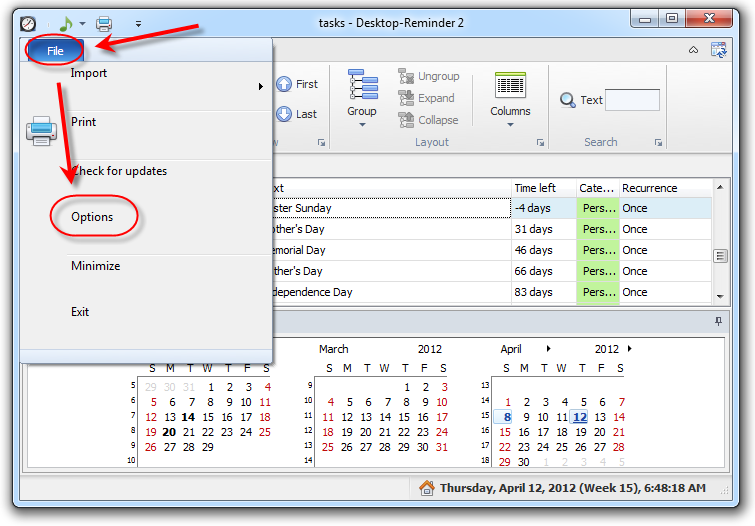Click the printer icon in quick access toolbar
Viewport: 755px width, 526px height.
[x=104, y=23]
